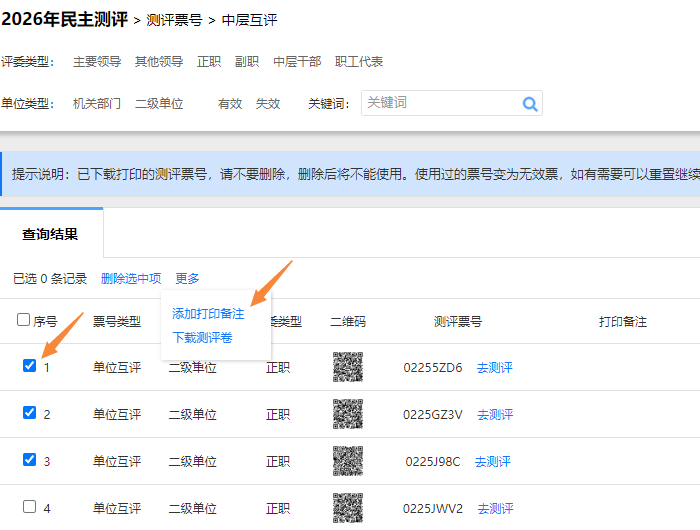Screen dimensions: 700x530
Task: Filter judge type by 其他领导
Action: pyautogui.click(x=159, y=62)
